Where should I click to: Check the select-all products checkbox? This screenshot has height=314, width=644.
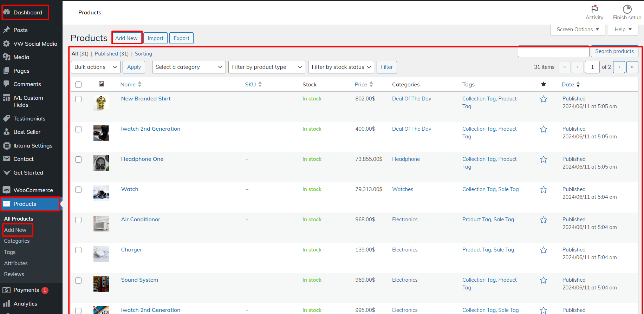point(78,85)
